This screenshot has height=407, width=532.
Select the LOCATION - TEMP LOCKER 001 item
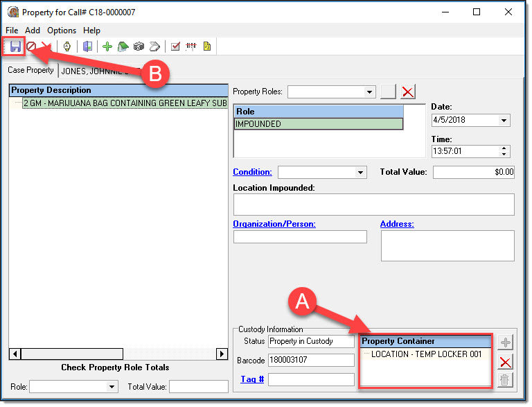[x=426, y=354]
